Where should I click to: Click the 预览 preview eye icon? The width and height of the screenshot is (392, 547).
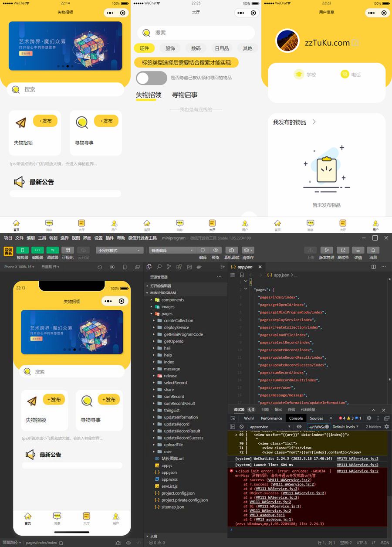pyautogui.click(x=216, y=250)
